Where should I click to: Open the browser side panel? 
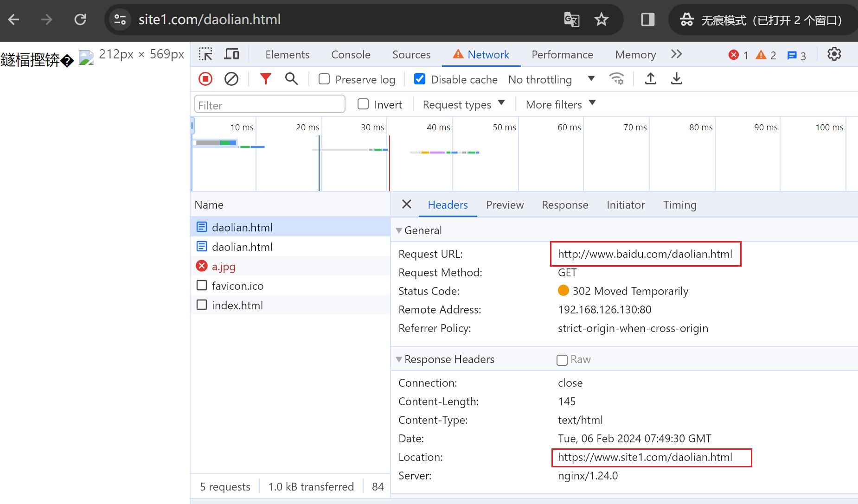(x=647, y=19)
